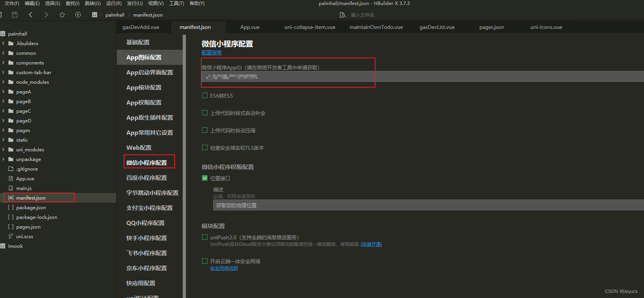Expand the custom-tab-bar folder
Viewport: 644px width, 298px height.
tap(3, 72)
